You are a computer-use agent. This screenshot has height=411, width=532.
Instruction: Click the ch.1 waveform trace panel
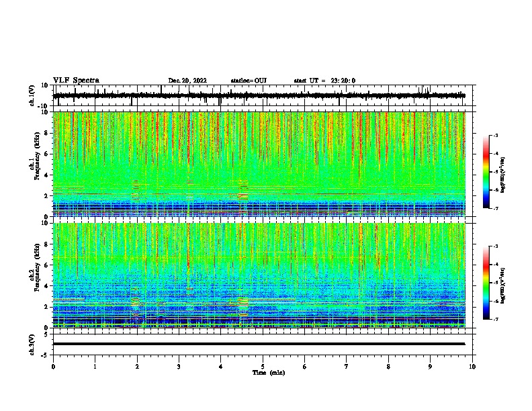(263, 95)
